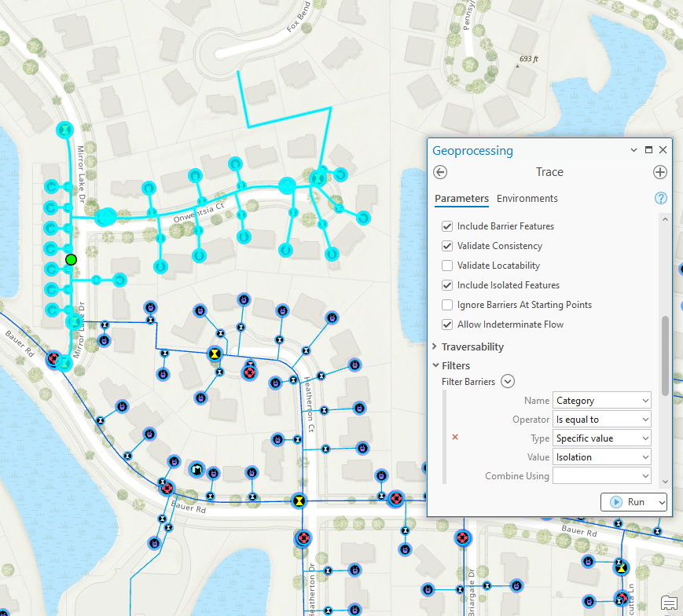Open Type dropdown showing Specific value
This screenshot has height=616, width=683.
[601, 438]
